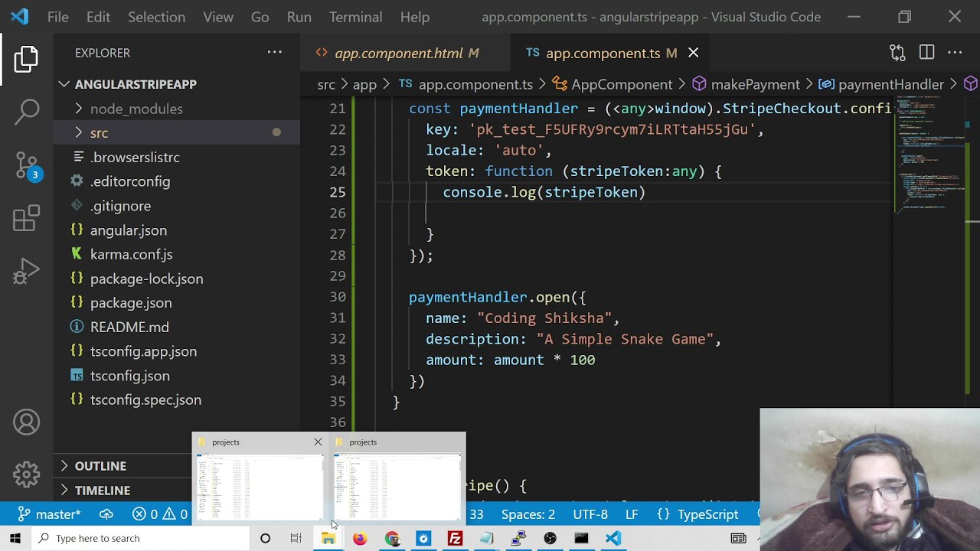980x551 pixels.
Task: Open the Extensions view
Action: click(26, 218)
